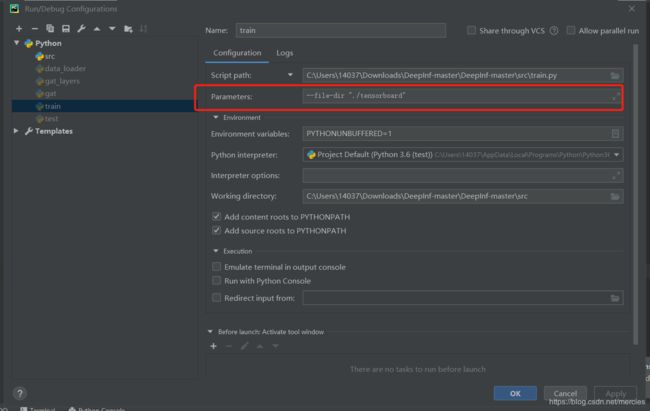Click the Apply button
This screenshot has height=411, width=650.
coord(616,394)
